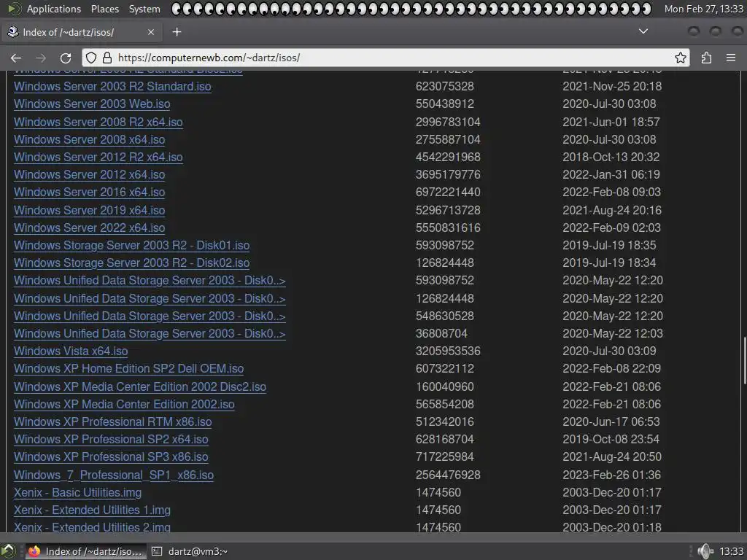Click the volume speaker icon in the tray
Screen dimensions: 747x560
point(705,551)
